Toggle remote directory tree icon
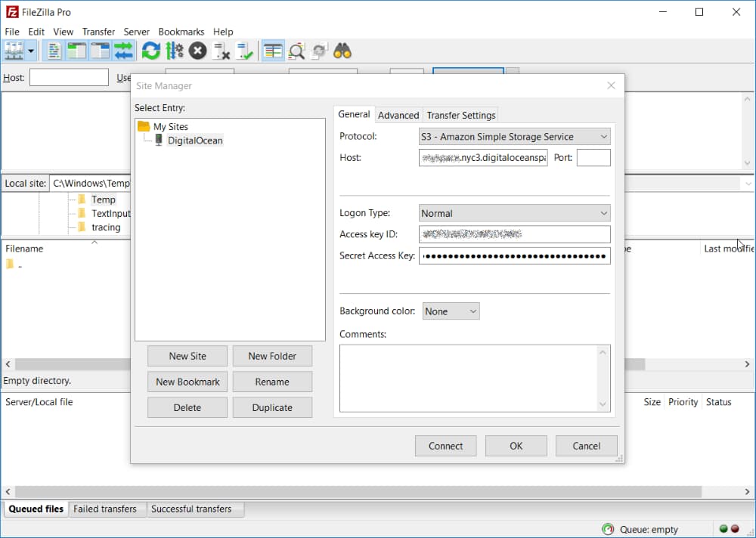Viewport: 756px width, 538px height. tap(101, 51)
